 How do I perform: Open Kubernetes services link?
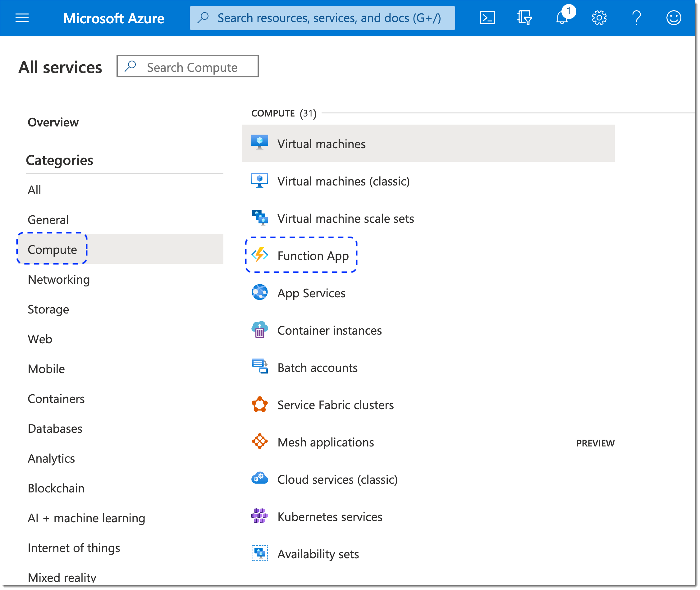coord(330,517)
